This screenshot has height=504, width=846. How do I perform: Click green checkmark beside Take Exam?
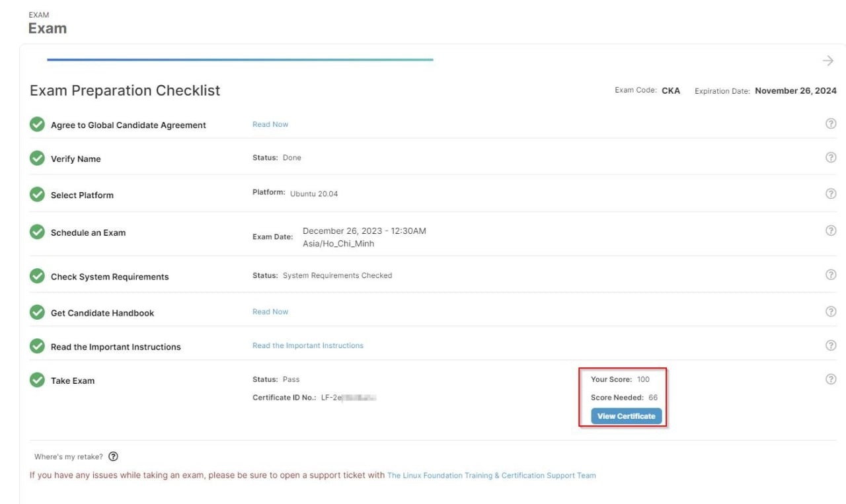tap(38, 380)
